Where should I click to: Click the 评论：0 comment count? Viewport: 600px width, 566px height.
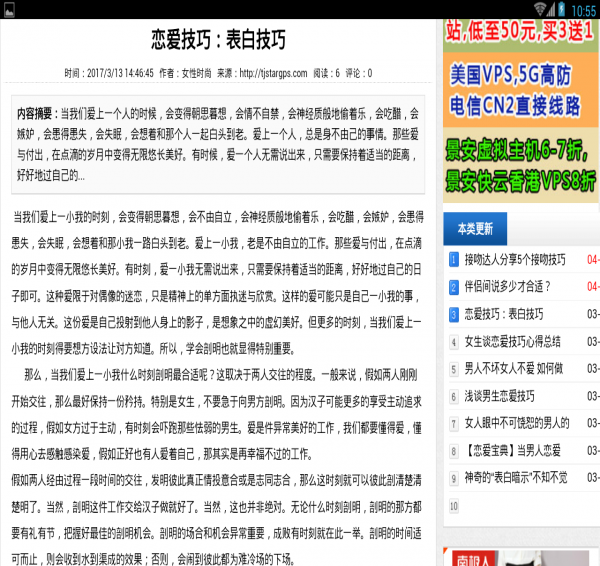[x=359, y=73]
